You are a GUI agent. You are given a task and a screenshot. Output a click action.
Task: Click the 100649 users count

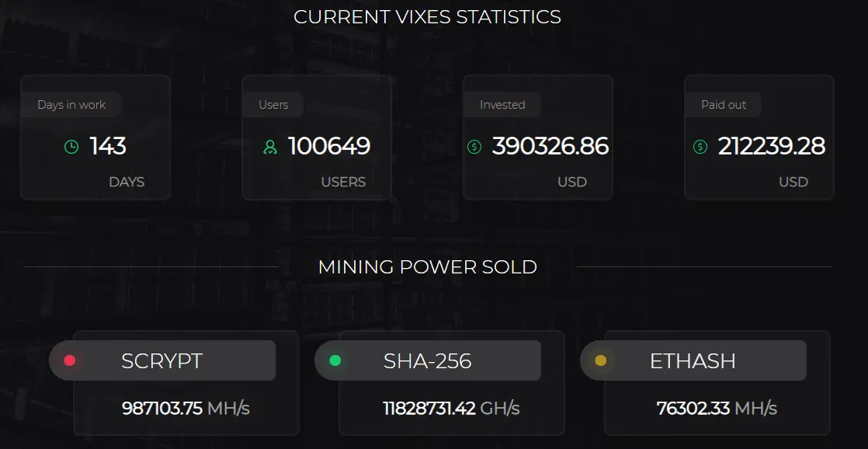pyautogui.click(x=329, y=146)
